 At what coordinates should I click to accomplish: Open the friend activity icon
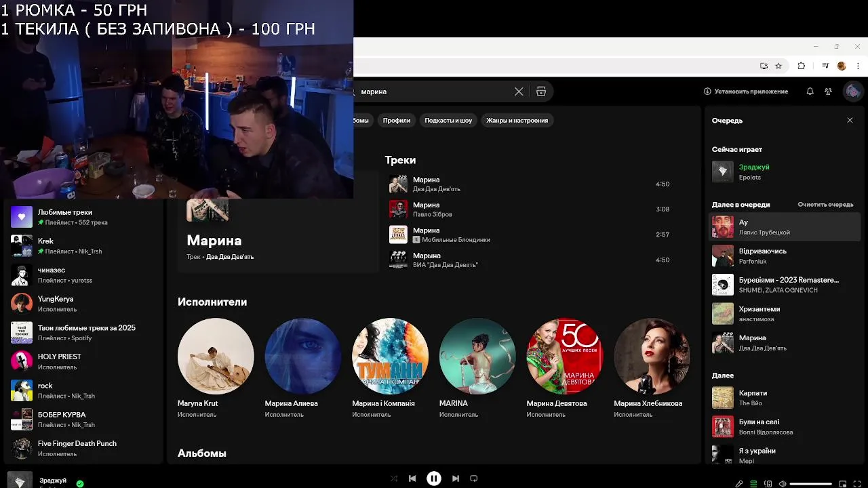pyautogui.click(x=828, y=91)
